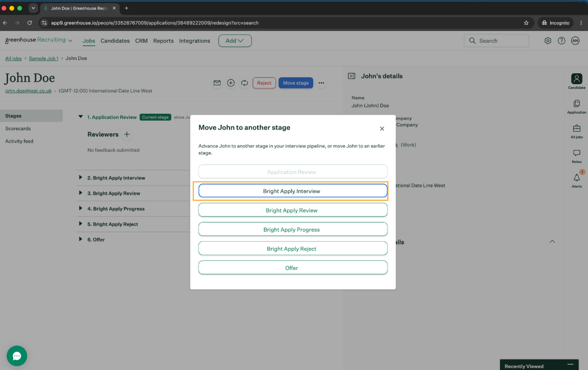Open the CRM tab
588x370 pixels.
point(142,41)
